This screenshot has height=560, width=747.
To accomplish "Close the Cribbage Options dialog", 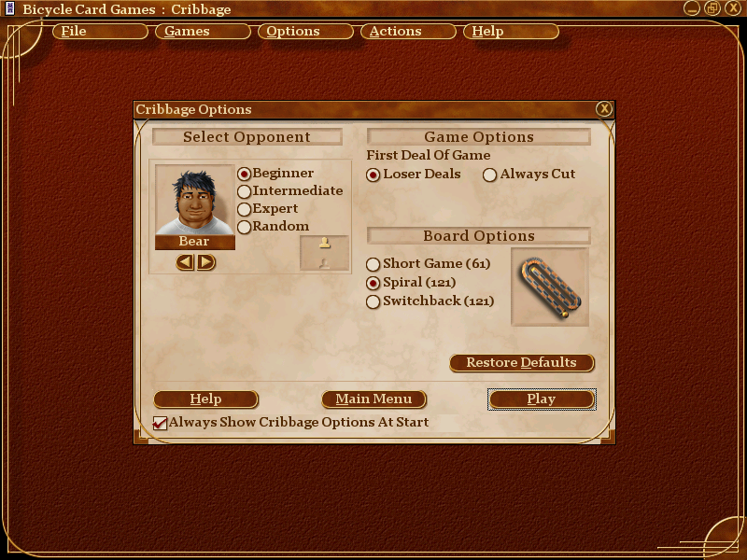I will click(604, 109).
